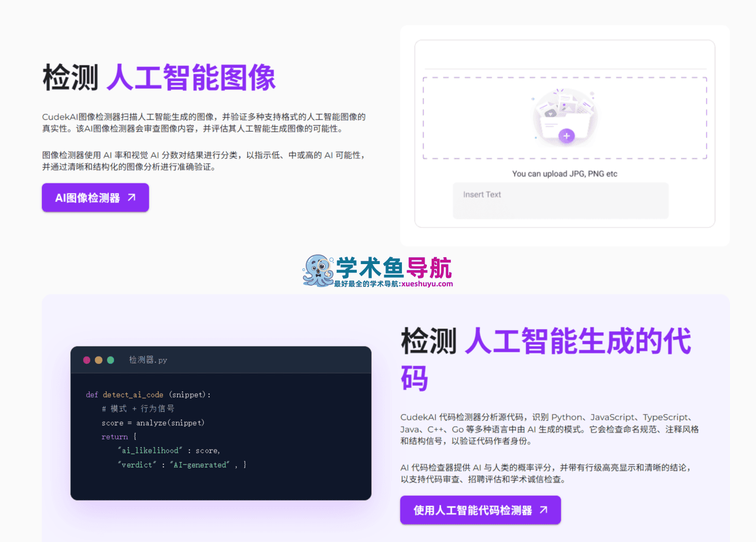Click the code line 'def detect_ai_code (snippet):'

[149, 395]
